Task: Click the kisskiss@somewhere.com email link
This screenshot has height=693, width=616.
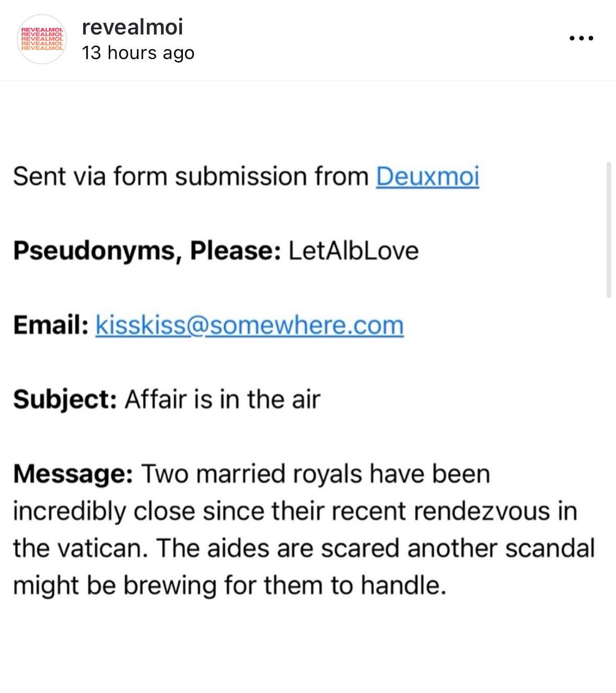Action: [249, 325]
